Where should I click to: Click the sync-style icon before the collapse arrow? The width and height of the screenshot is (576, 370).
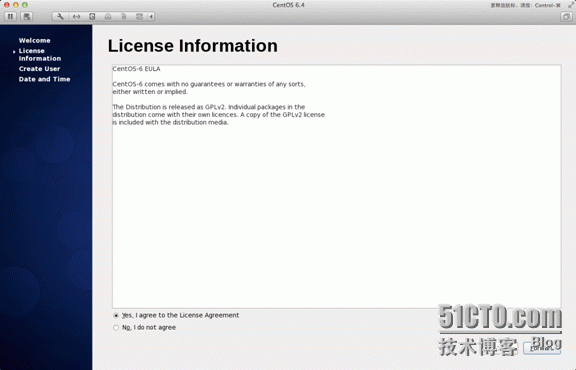click(139, 17)
